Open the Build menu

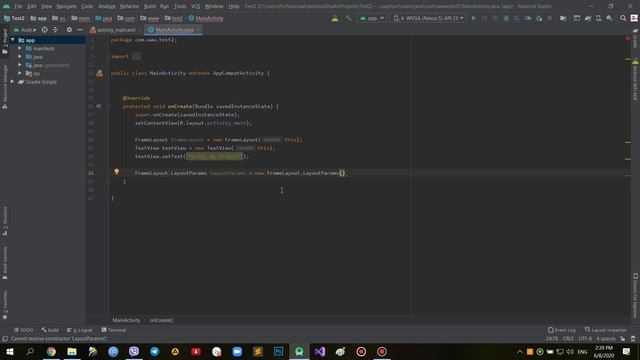[150, 6]
